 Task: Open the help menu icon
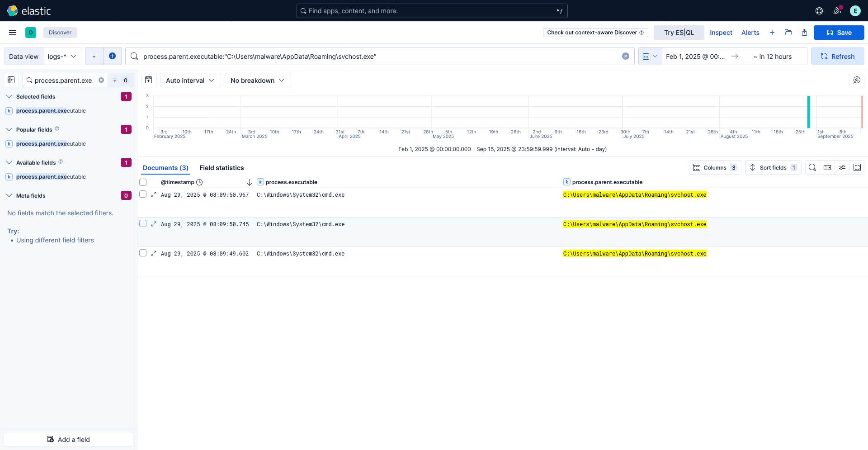click(819, 11)
